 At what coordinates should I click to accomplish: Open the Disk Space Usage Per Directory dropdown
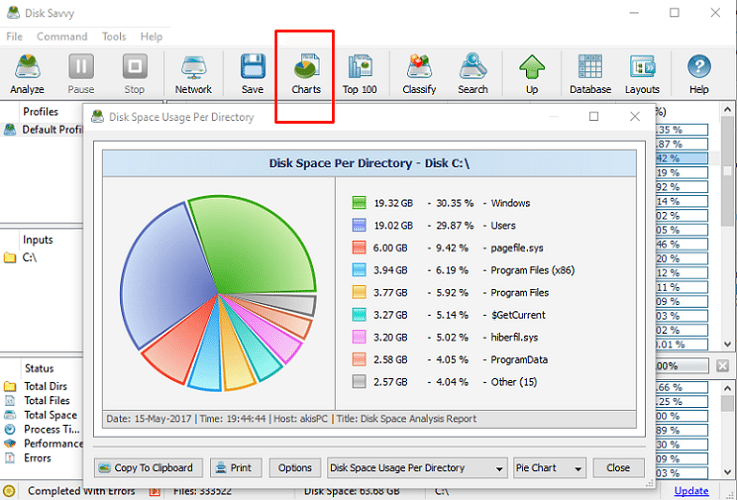[417, 468]
